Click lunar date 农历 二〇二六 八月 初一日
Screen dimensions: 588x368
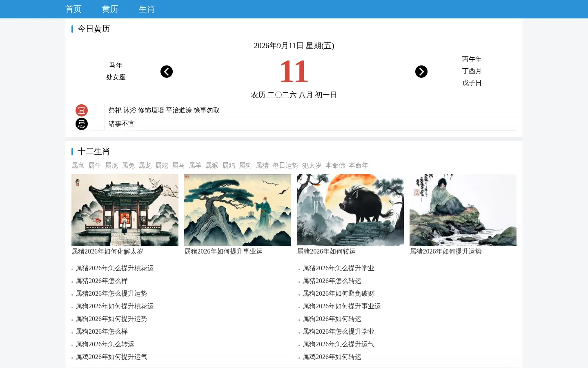(294, 95)
